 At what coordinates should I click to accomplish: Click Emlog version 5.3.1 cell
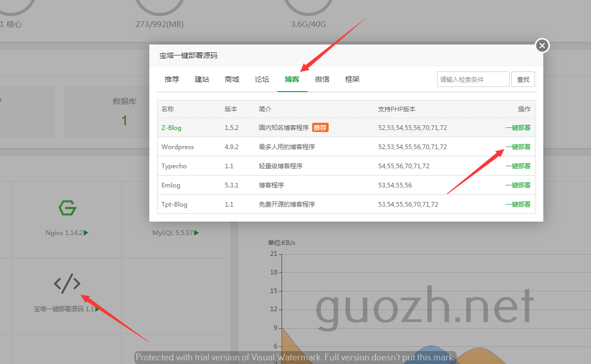(x=231, y=185)
